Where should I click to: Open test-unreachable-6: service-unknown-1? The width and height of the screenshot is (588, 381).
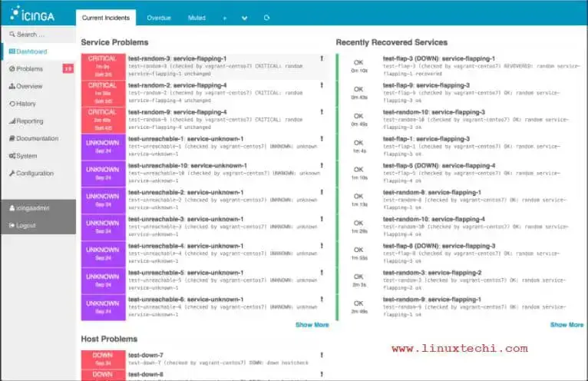[186, 299]
